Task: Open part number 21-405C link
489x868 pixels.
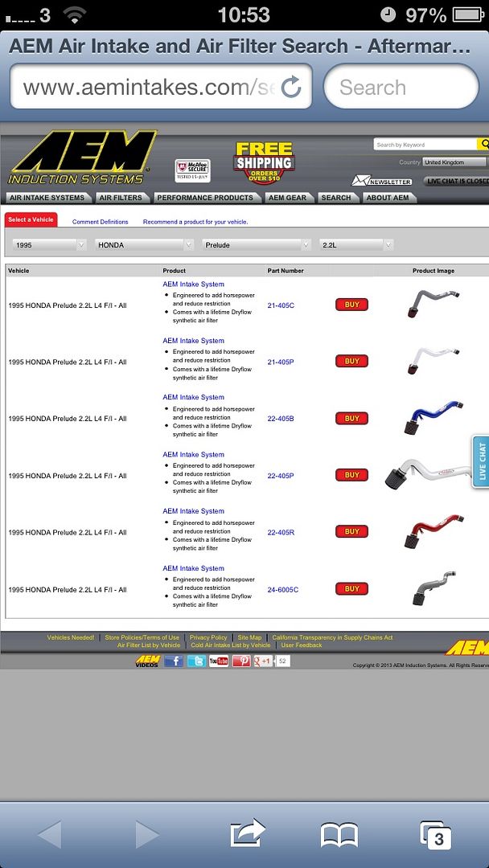Action: click(x=281, y=305)
